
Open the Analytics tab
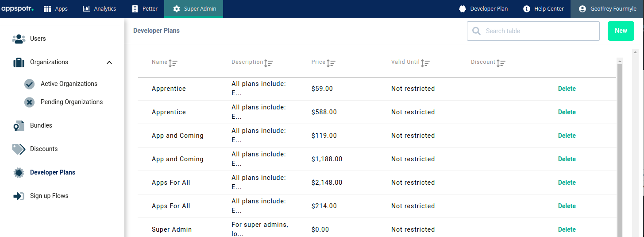99,9
